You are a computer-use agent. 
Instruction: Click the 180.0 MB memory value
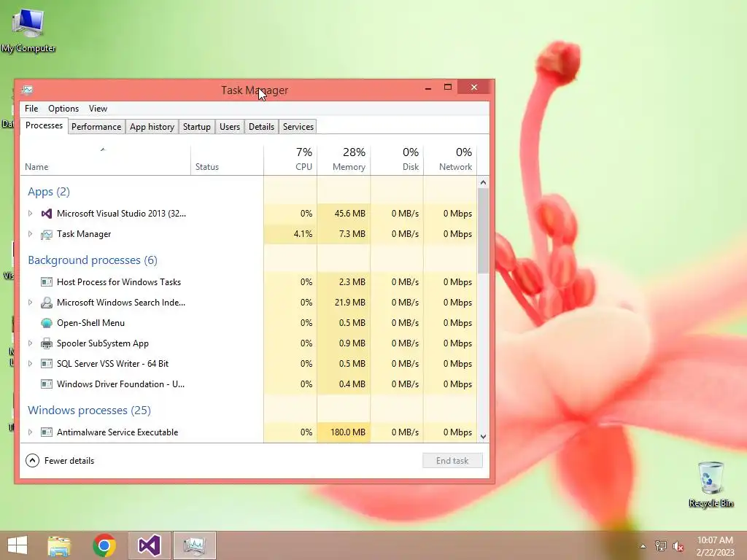(348, 432)
